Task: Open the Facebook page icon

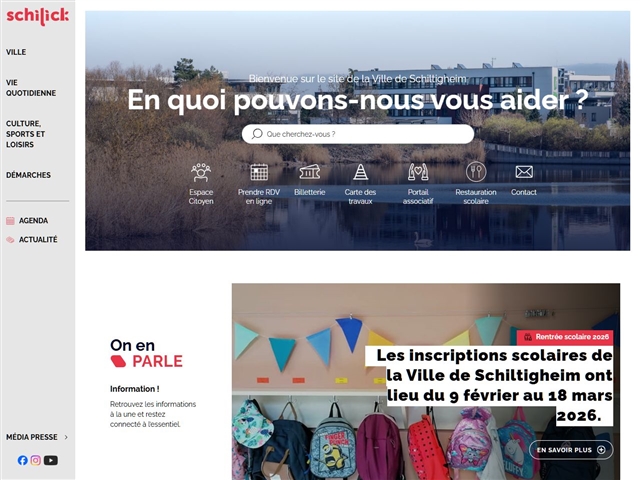Action: pos(22,460)
